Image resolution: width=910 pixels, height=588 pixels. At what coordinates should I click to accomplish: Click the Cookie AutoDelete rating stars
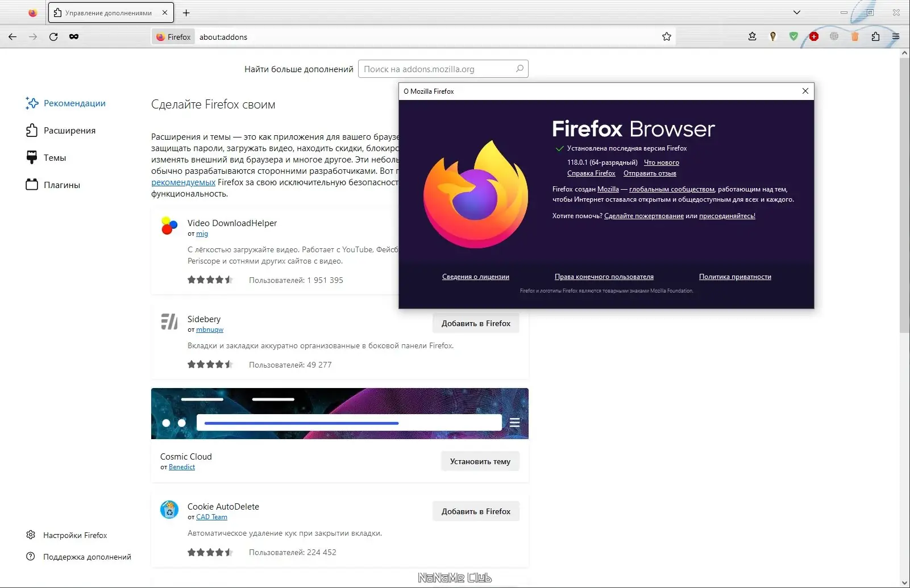point(210,552)
